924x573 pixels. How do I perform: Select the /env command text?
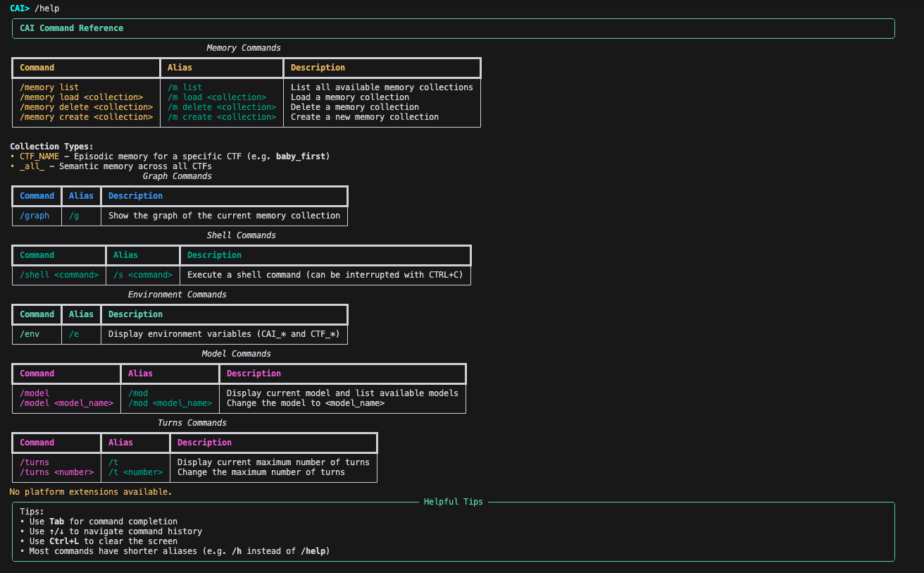tap(30, 334)
